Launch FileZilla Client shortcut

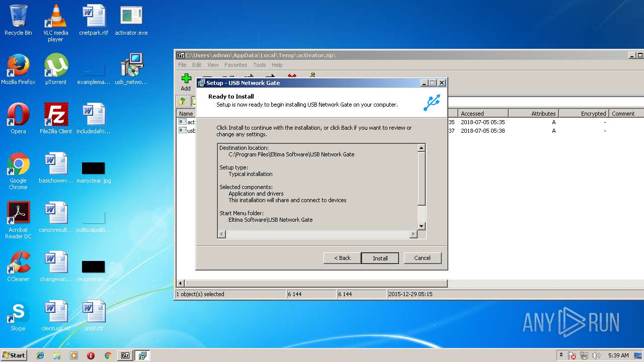tap(56, 119)
